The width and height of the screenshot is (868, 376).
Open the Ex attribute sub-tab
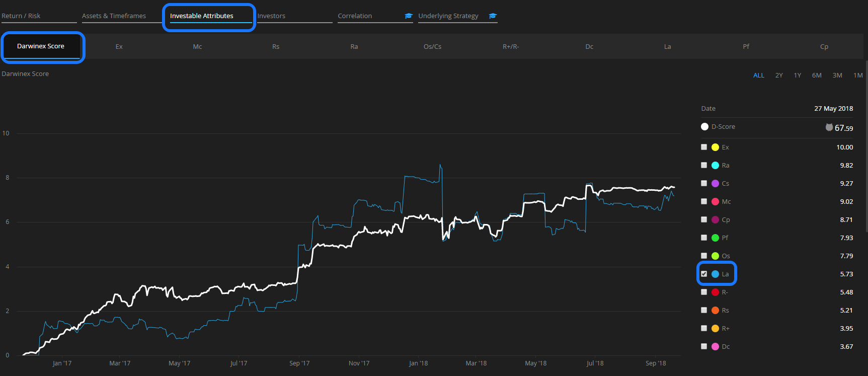[119, 46]
